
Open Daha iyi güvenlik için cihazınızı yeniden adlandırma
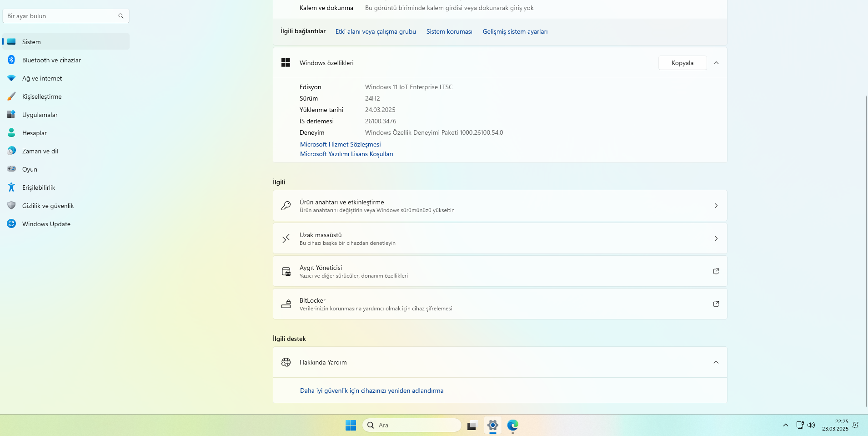[371, 390]
